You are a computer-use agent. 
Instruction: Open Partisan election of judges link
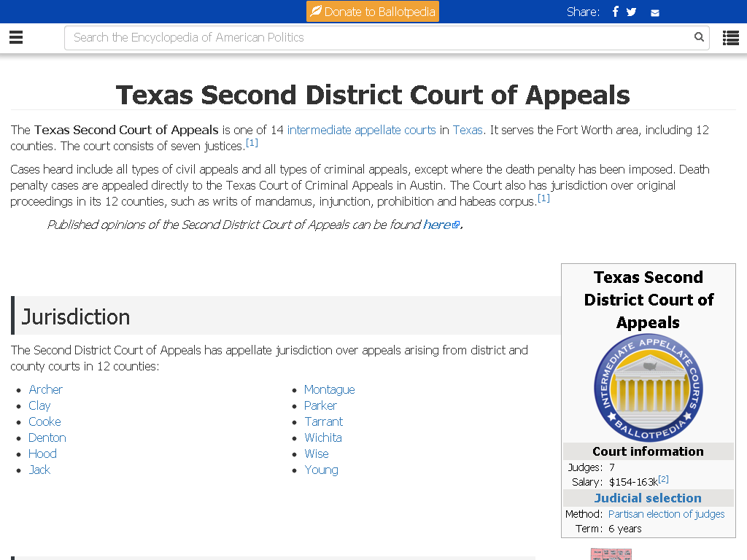666,514
